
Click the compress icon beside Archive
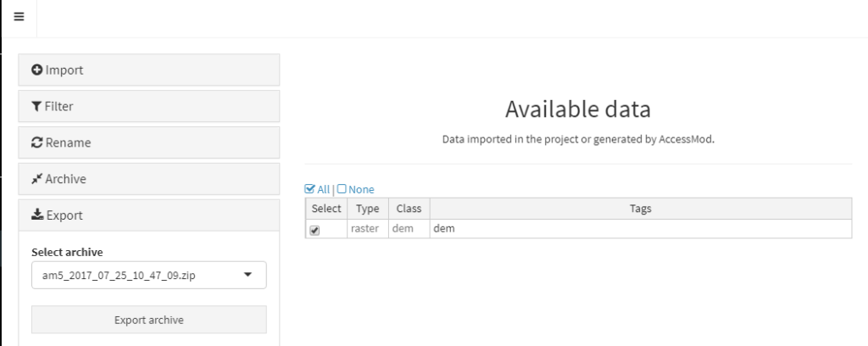(36, 179)
